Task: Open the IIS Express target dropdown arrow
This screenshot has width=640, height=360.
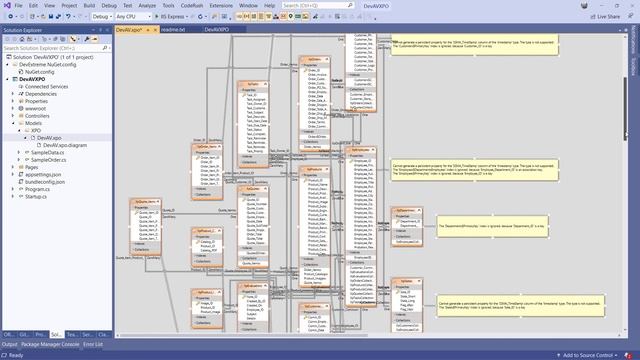Action: [187, 17]
